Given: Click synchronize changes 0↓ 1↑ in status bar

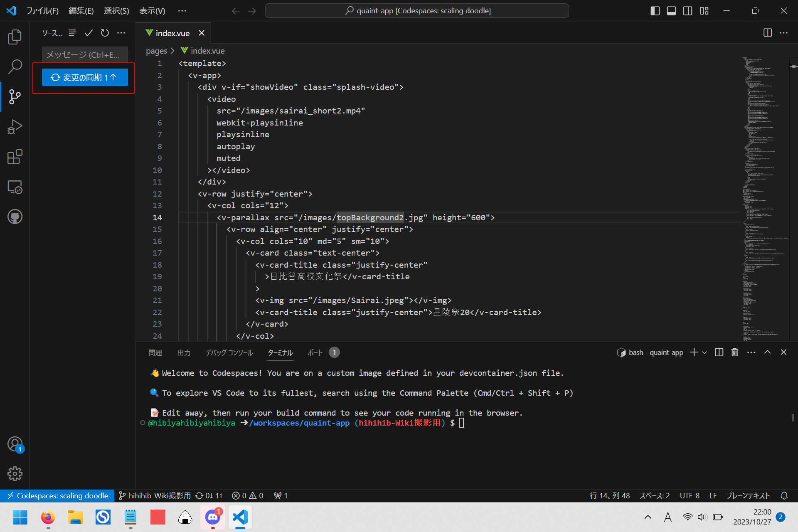Looking at the screenshot, I should (x=209, y=495).
